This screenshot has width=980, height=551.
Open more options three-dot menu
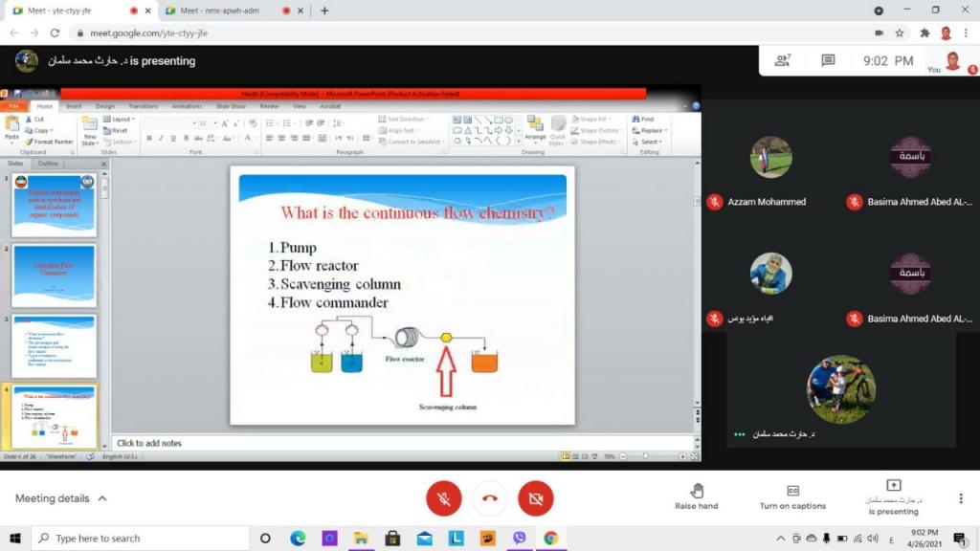click(961, 498)
